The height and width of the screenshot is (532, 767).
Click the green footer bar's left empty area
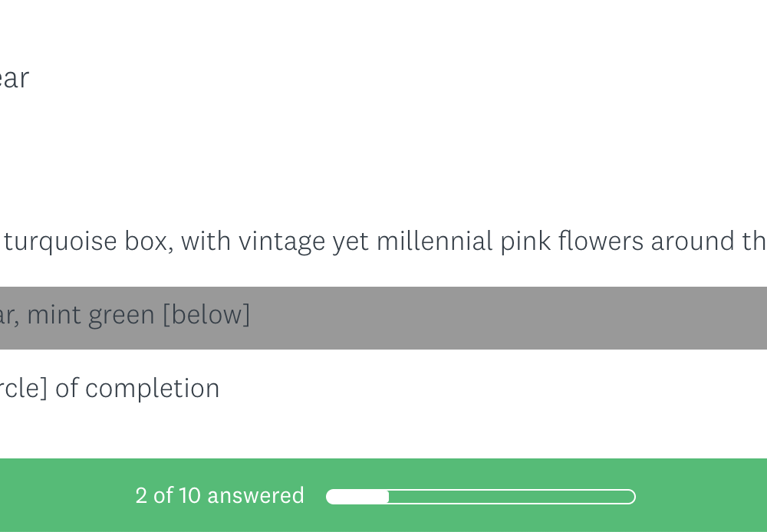click(x=61, y=495)
